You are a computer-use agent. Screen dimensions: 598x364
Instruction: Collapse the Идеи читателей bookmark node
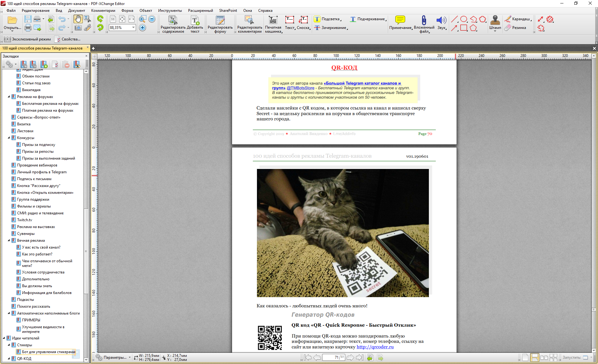(x=4, y=338)
